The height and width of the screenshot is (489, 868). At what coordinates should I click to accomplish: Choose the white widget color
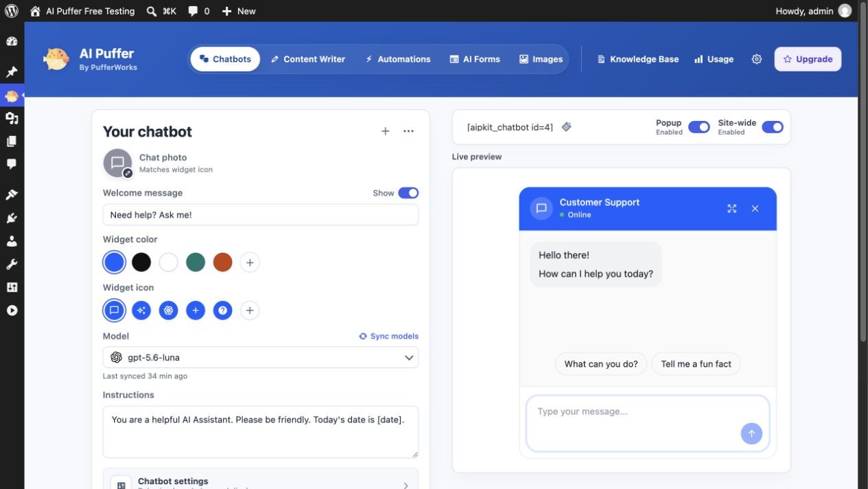[169, 262]
